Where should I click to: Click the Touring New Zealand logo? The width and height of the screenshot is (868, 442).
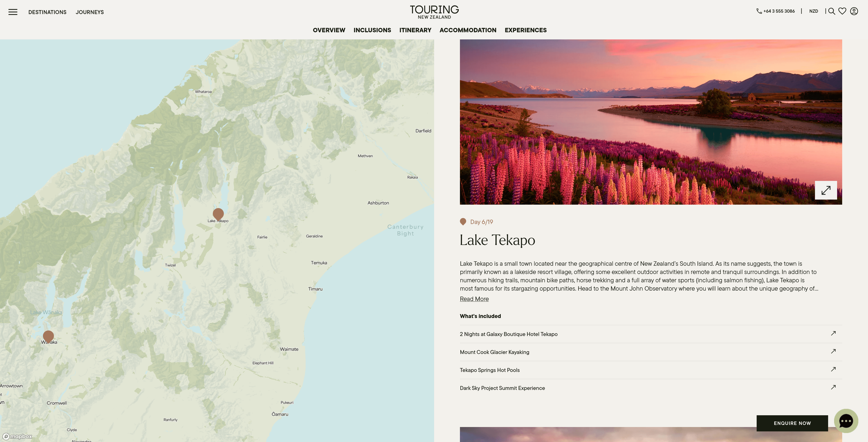434,12
